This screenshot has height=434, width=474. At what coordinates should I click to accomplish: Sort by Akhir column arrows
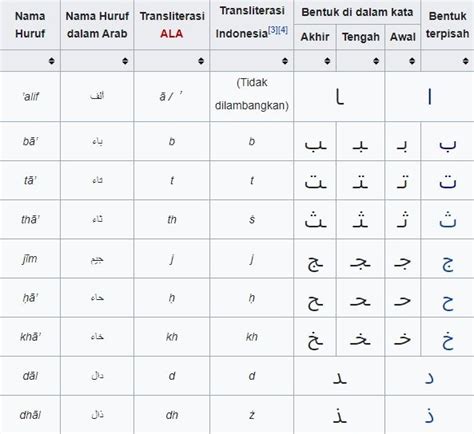[327, 61]
